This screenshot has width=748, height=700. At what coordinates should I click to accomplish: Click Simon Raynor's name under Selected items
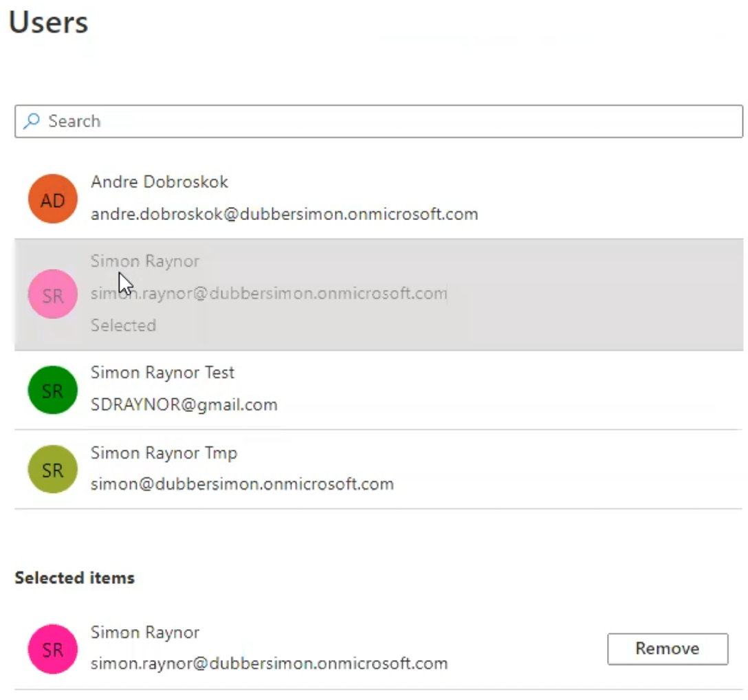144,632
